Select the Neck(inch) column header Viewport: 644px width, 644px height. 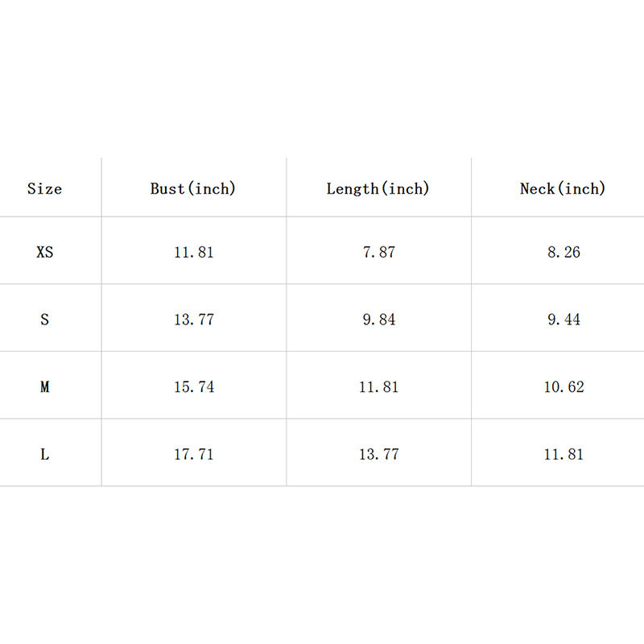coord(563,189)
